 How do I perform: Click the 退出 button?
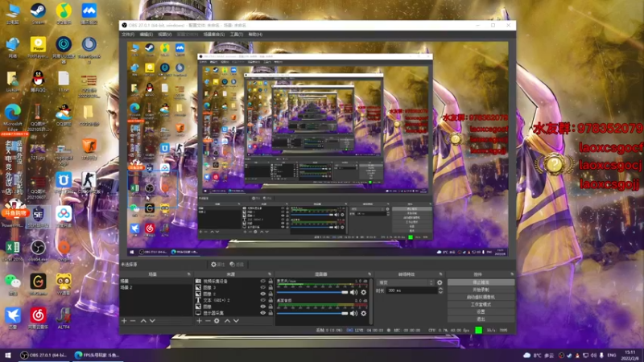[x=481, y=319]
